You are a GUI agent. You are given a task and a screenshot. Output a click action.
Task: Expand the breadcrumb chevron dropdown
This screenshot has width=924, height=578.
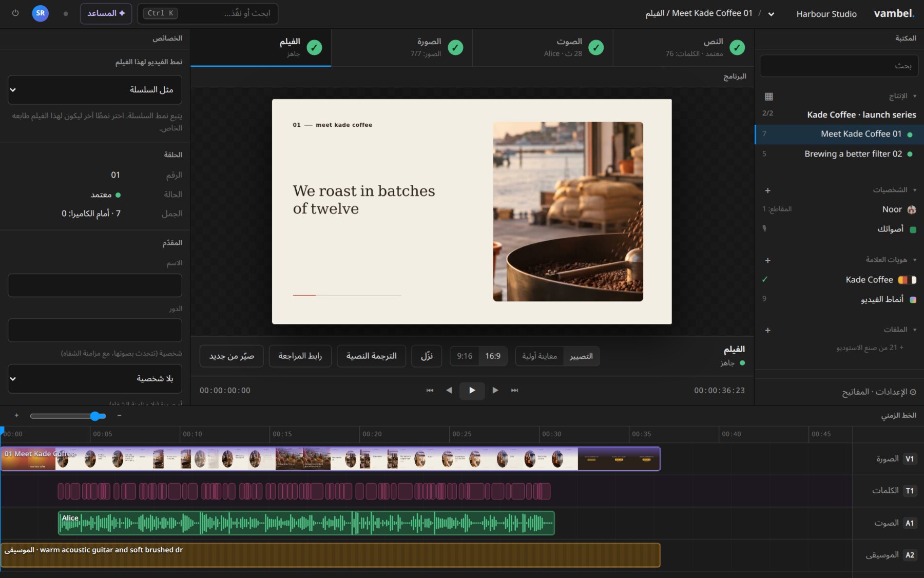point(771,14)
